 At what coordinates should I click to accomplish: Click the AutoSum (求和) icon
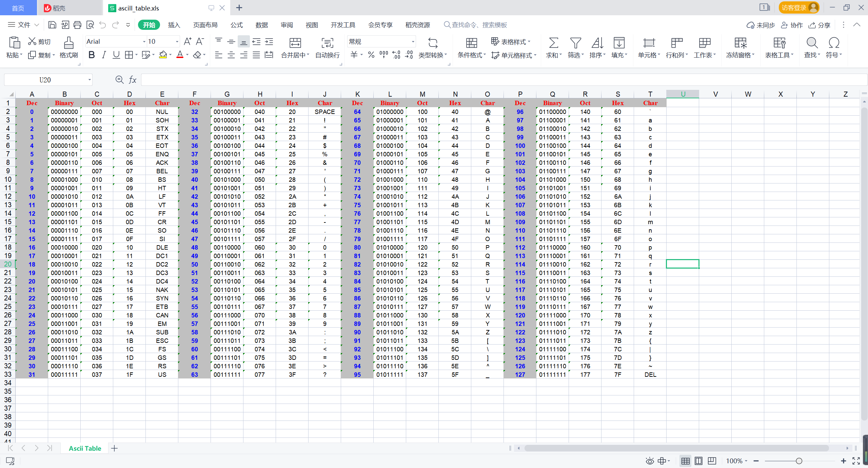point(553,43)
